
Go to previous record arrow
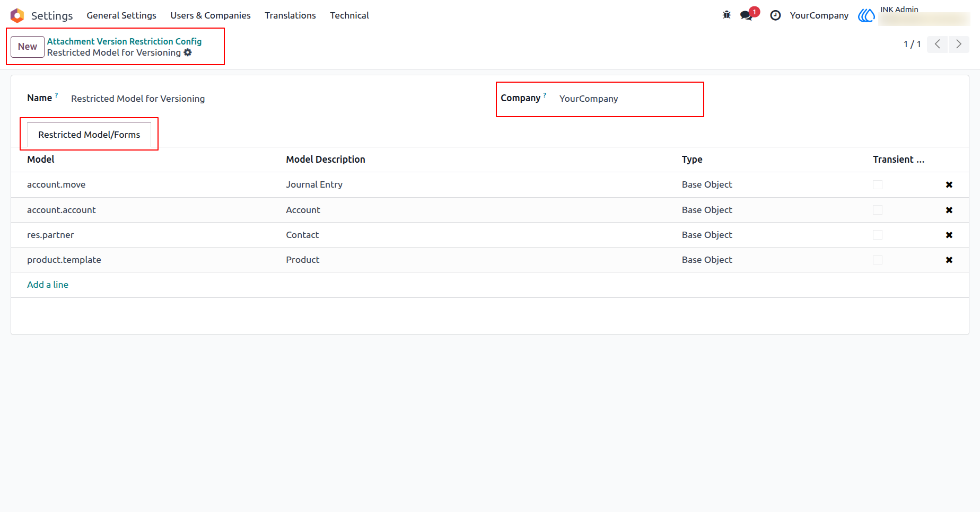click(938, 44)
